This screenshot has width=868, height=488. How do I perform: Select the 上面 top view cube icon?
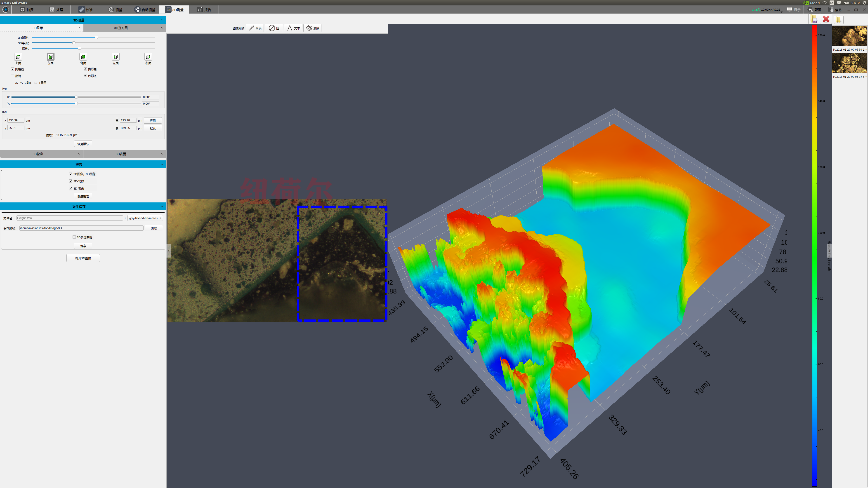click(x=18, y=57)
